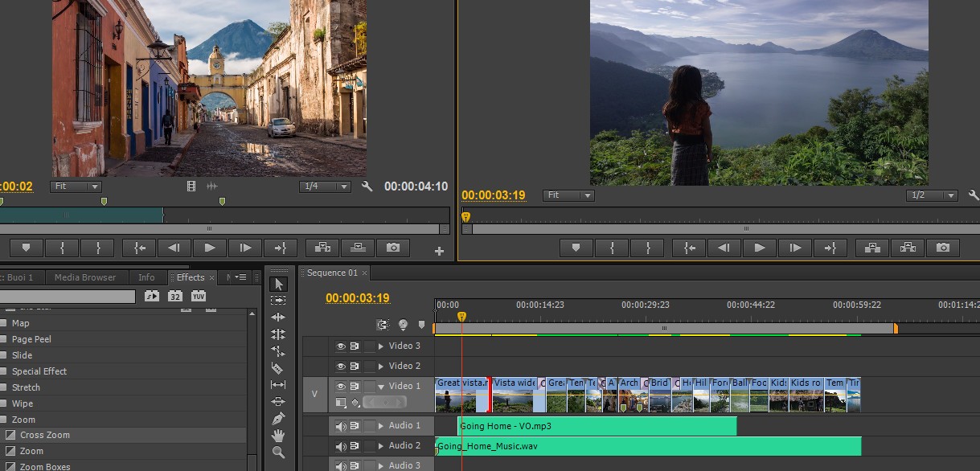Select the Selection arrow tool
Image resolution: width=980 pixels, height=471 pixels.
(278, 284)
